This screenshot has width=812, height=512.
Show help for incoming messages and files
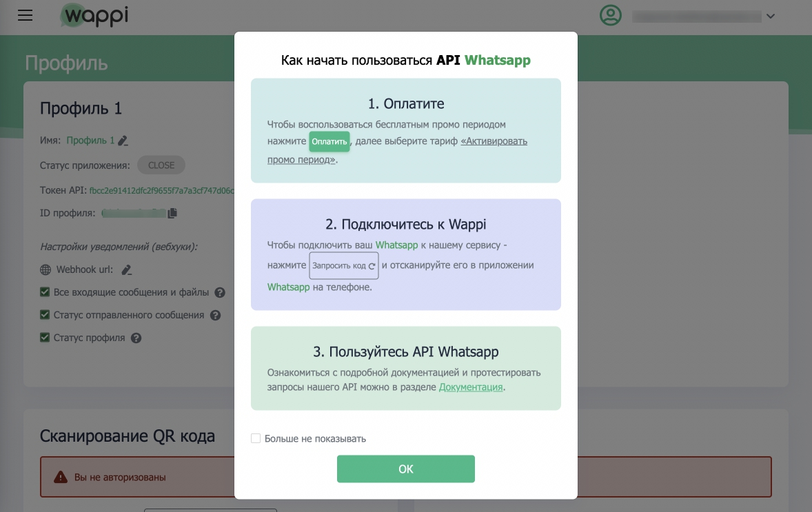pos(220,292)
